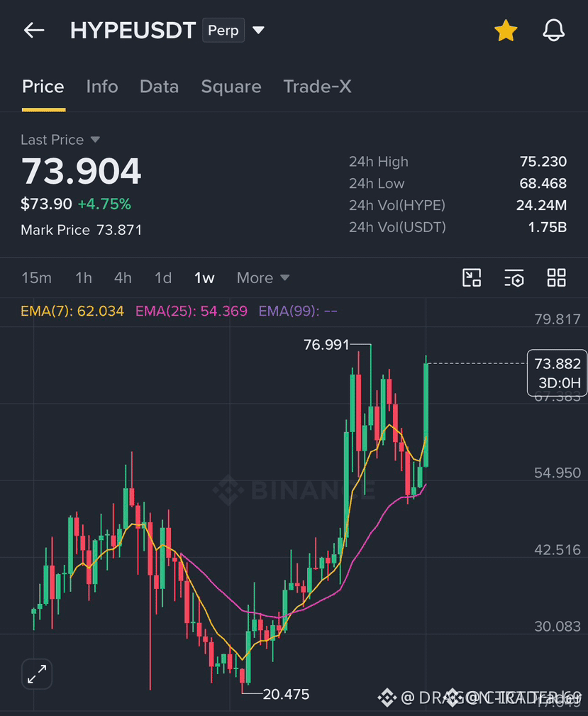Tap the back arrow icon

34,31
